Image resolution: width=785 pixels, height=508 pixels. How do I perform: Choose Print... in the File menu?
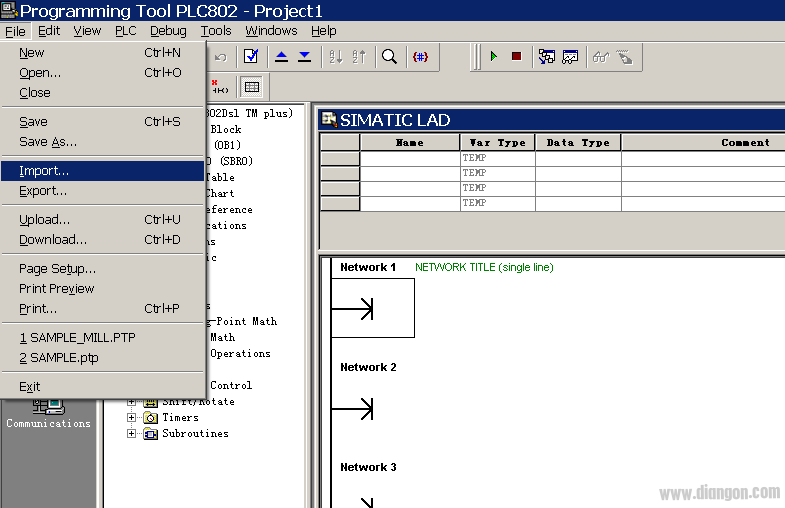[102, 309]
